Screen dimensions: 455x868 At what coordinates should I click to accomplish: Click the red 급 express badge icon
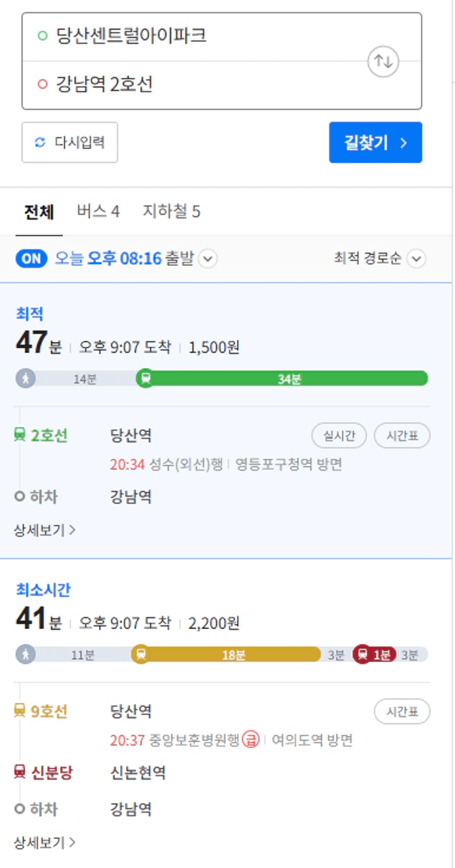251,739
